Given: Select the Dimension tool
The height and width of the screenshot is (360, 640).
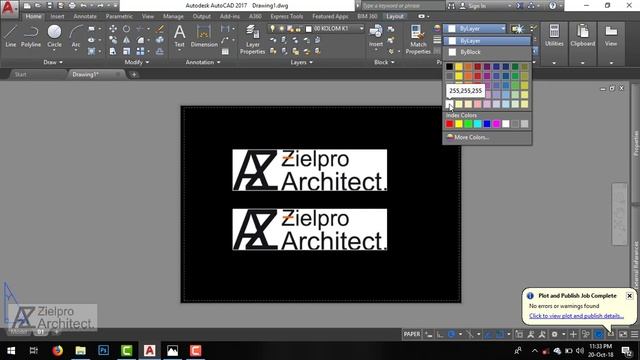Looking at the screenshot, I should (x=204, y=36).
